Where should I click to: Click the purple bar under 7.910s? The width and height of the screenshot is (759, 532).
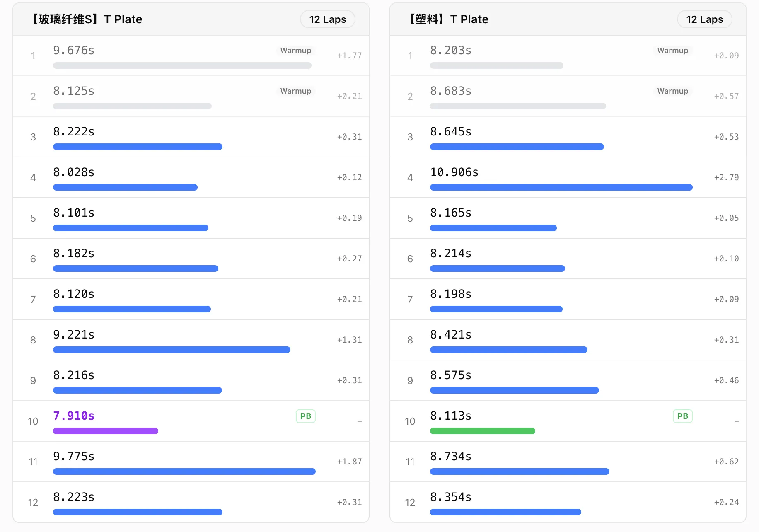(x=106, y=431)
